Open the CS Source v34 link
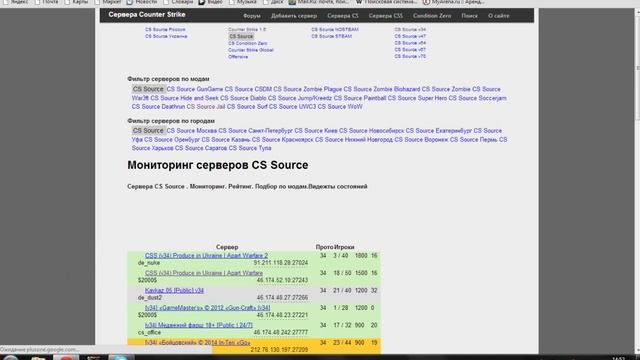This screenshot has height=360, width=640. [x=410, y=29]
